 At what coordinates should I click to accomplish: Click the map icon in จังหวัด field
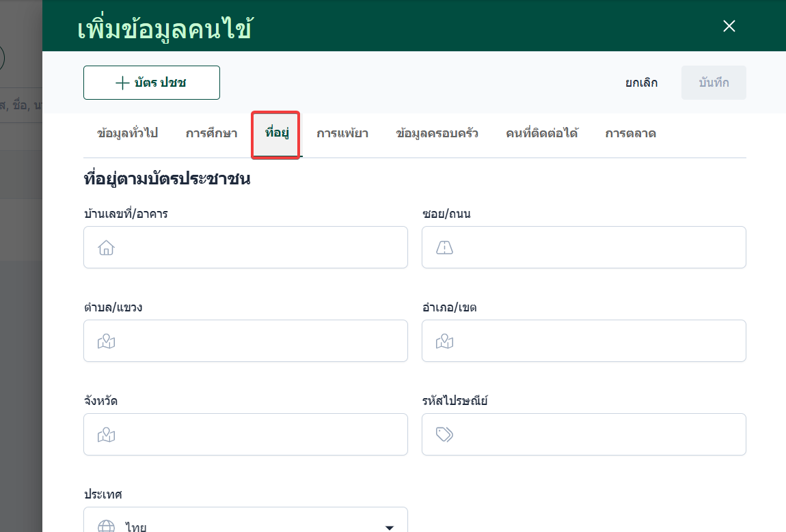pos(106,435)
